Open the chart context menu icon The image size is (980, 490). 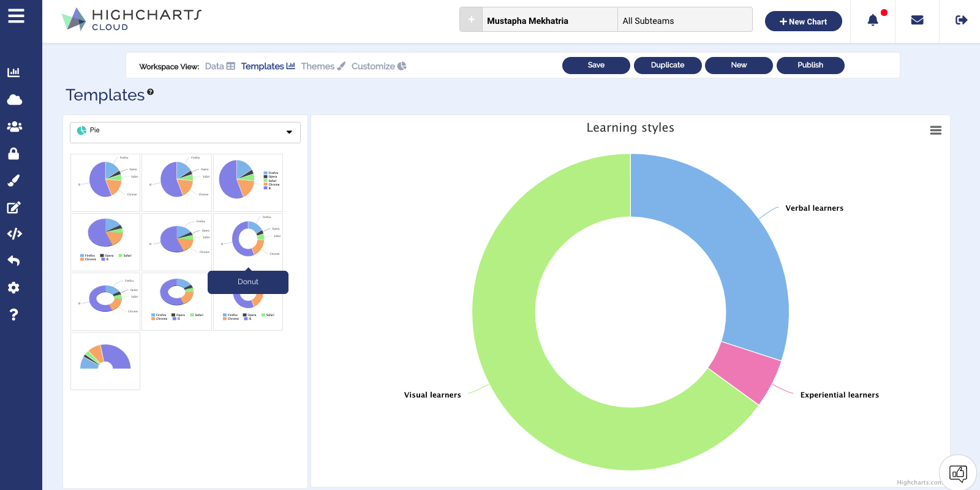pos(935,130)
